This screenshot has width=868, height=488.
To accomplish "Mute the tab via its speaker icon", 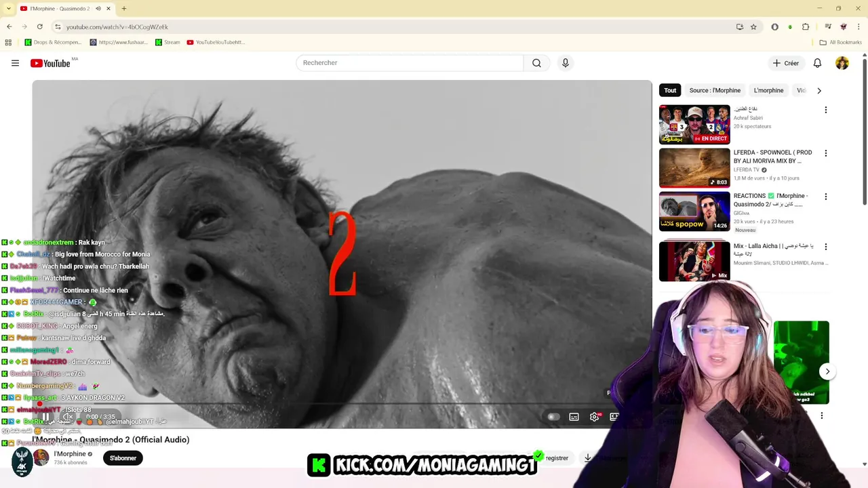I will (98, 8).
